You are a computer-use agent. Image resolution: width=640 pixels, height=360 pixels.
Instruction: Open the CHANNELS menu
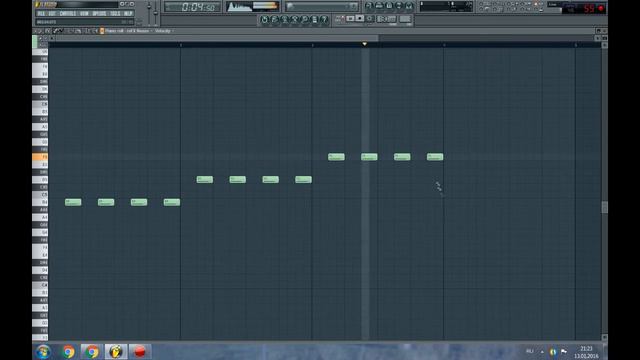pyautogui.click(x=68, y=13)
